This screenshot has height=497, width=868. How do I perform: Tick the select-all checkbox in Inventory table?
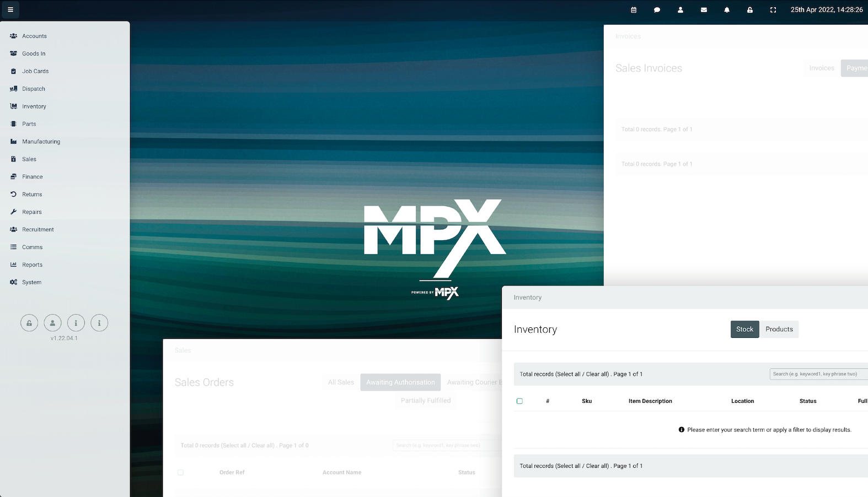point(519,401)
